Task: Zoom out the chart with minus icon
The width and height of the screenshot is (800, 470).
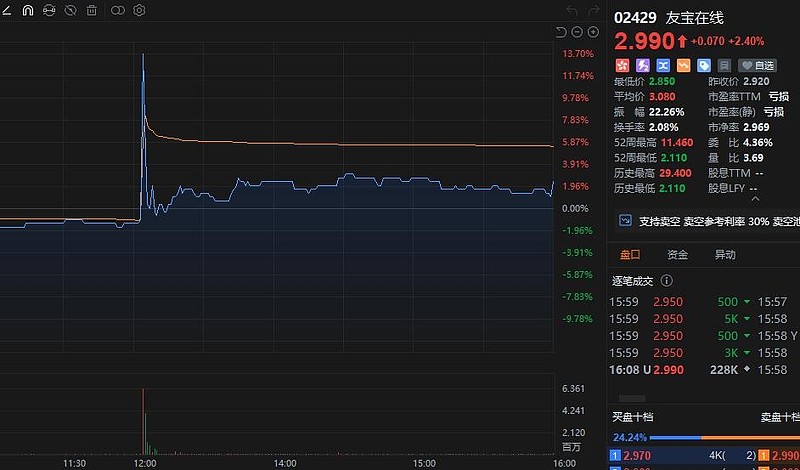Action: tap(576, 33)
